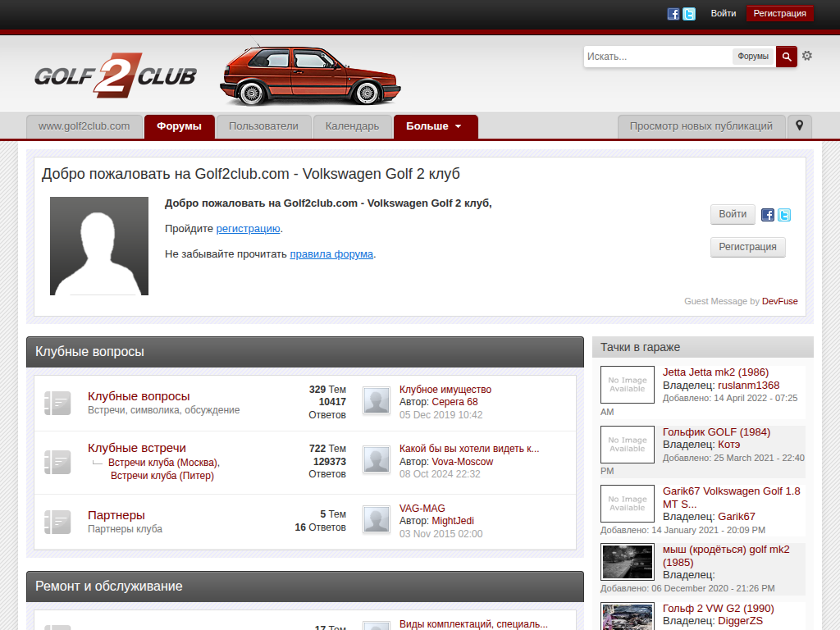
Task: Click the red Регистрация button at top
Action: coord(779,13)
